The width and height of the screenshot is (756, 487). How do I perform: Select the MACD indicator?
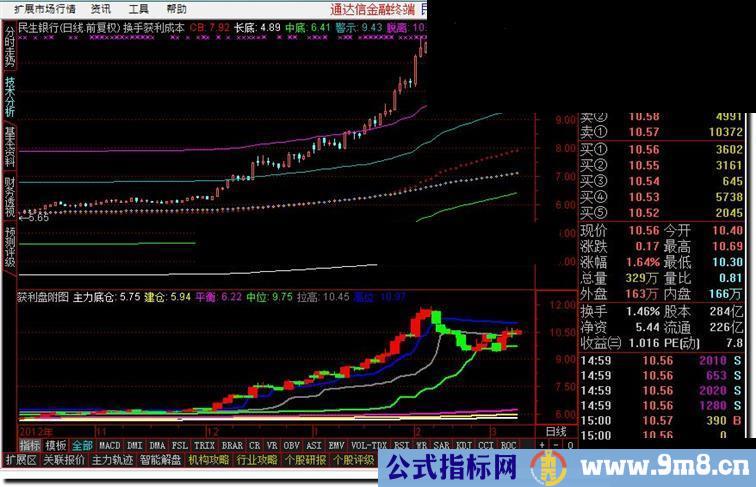coord(110,445)
